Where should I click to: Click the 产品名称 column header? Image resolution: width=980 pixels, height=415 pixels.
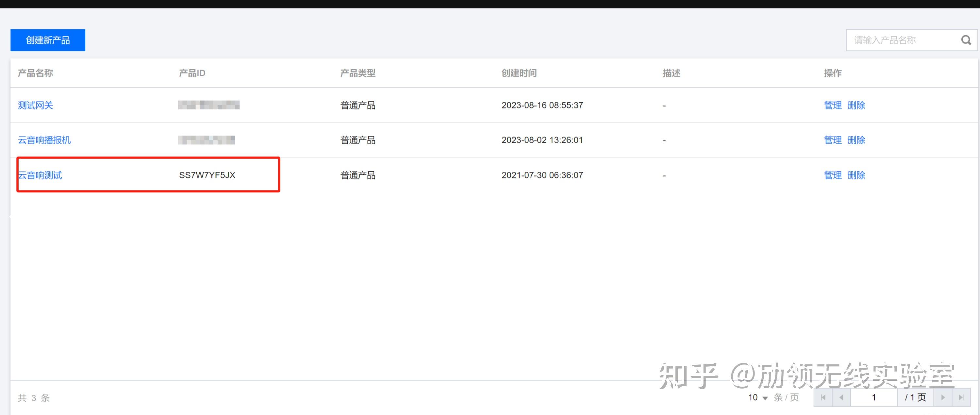click(35, 73)
